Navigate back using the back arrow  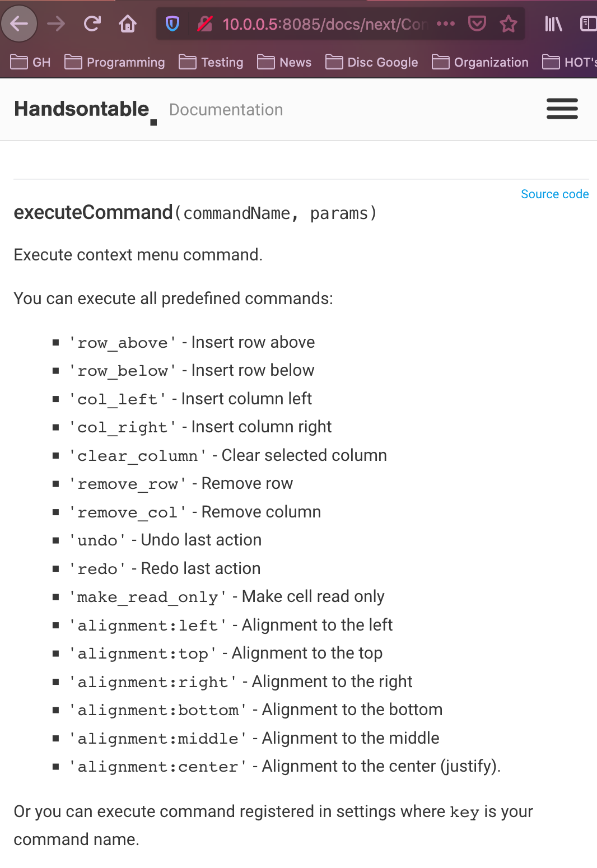(19, 24)
